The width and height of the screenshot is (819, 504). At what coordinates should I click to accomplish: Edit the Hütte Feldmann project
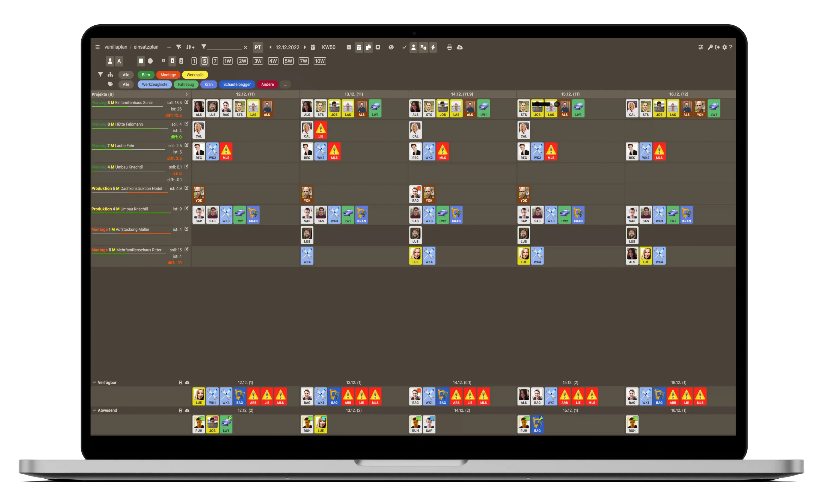[x=186, y=124]
